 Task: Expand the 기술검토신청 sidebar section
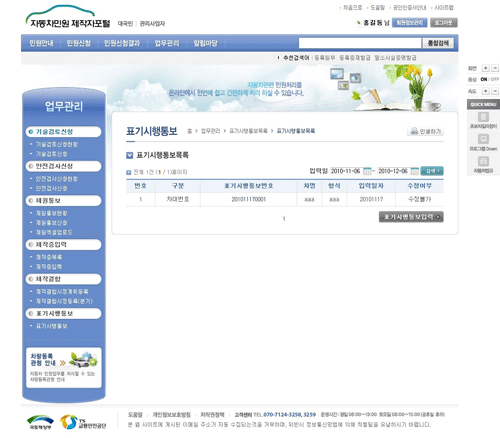tap(63, 132)
